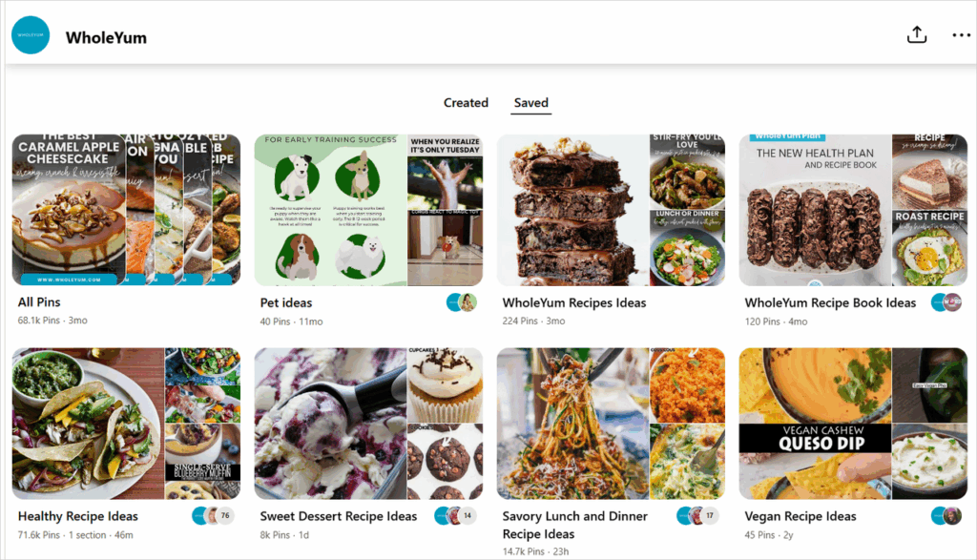The image size is (977, 560).
Task: Click the collaborator icon on WholeYum Recipe Book Ideas
Action: pyautogui.click(x=943, y=301)
